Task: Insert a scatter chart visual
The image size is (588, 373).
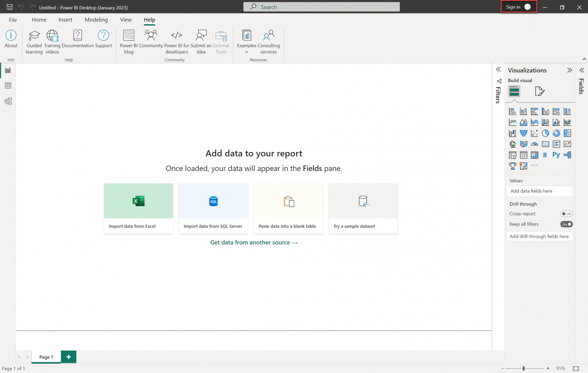Action: click(534, 133)
